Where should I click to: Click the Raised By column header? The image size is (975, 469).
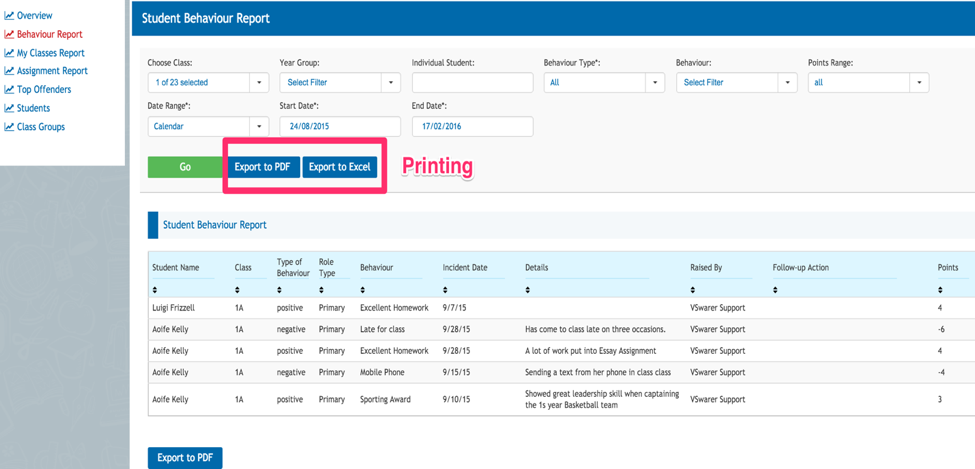tap(706, 267)
